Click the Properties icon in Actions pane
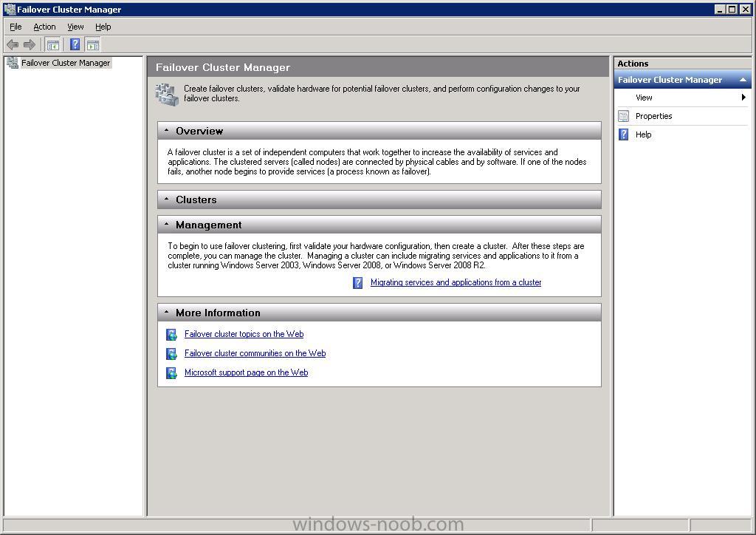Image resolution: width=756 pixels, height=535 pixels. click(x=623, y=116)
